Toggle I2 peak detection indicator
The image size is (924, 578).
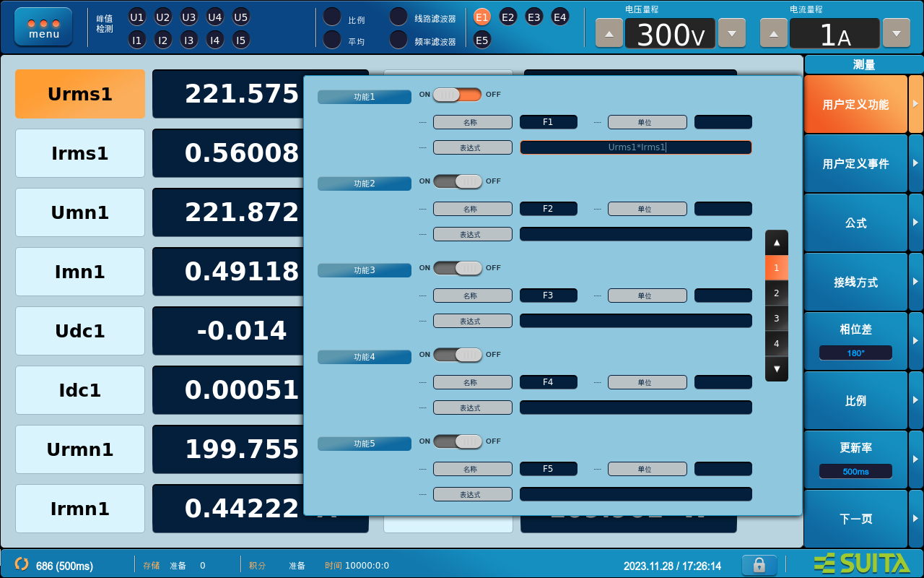coord(163,40)
